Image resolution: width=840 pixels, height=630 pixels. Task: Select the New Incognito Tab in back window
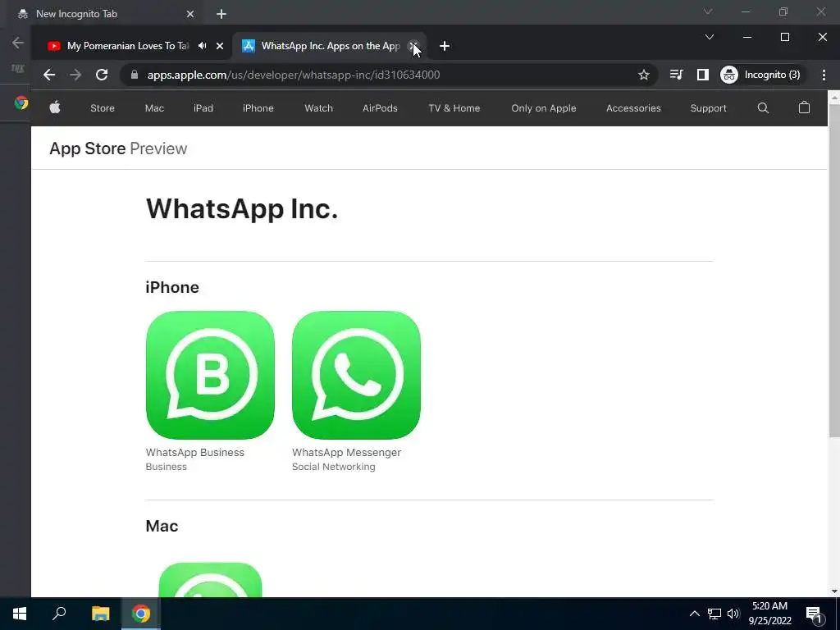click(76, 14)
